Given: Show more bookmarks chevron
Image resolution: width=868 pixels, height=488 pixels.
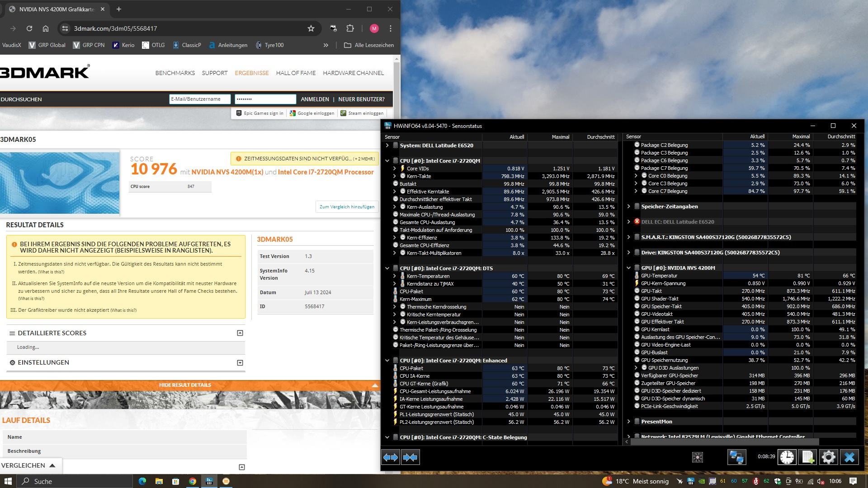Looking at the screenshot, I should coord(325,45).
